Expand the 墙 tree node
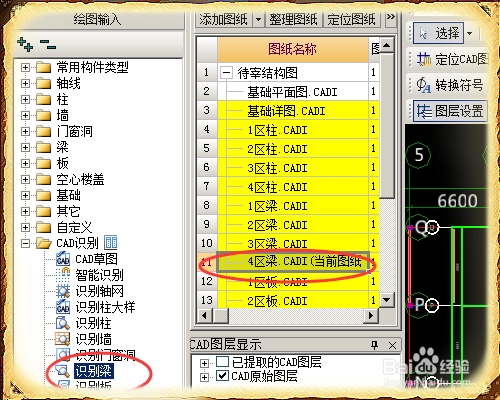Image resolution: width=500 pixels, height=400 pixels. 25,115
